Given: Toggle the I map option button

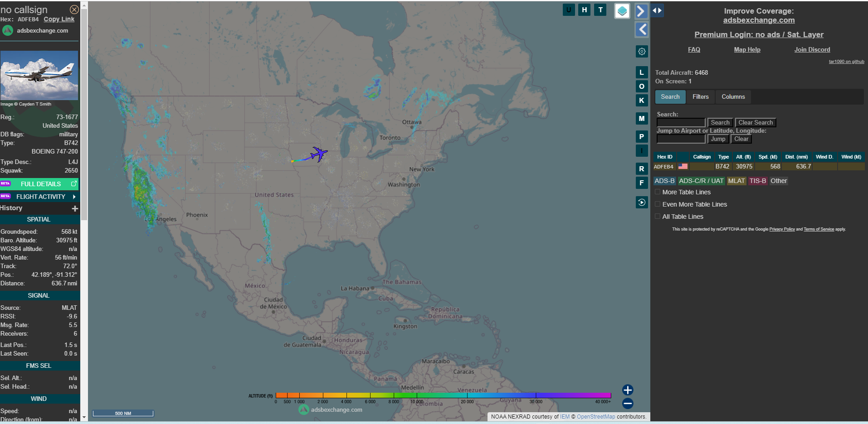Looking at the screenshot, I should click(642, 150).
